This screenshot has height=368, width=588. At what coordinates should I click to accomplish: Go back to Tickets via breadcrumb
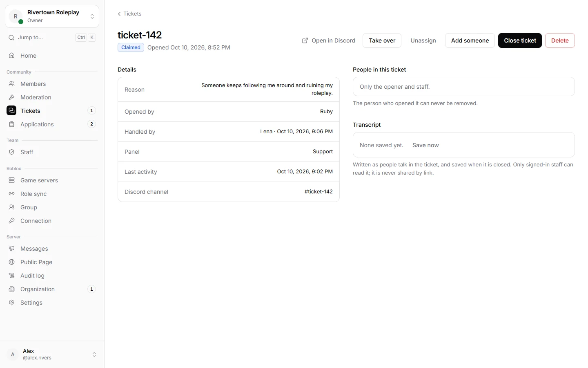point(129,14)
